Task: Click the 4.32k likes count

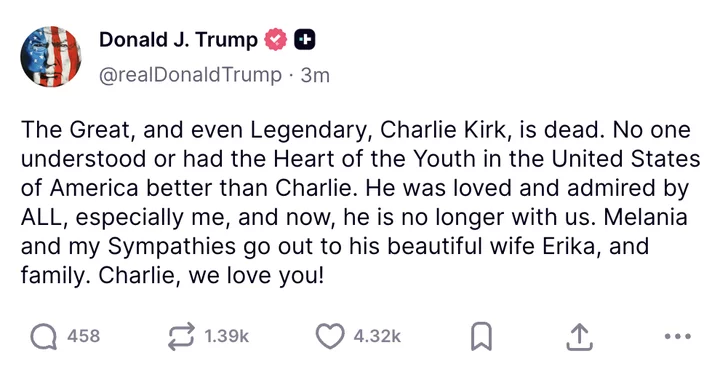Action: coord(377,336)
